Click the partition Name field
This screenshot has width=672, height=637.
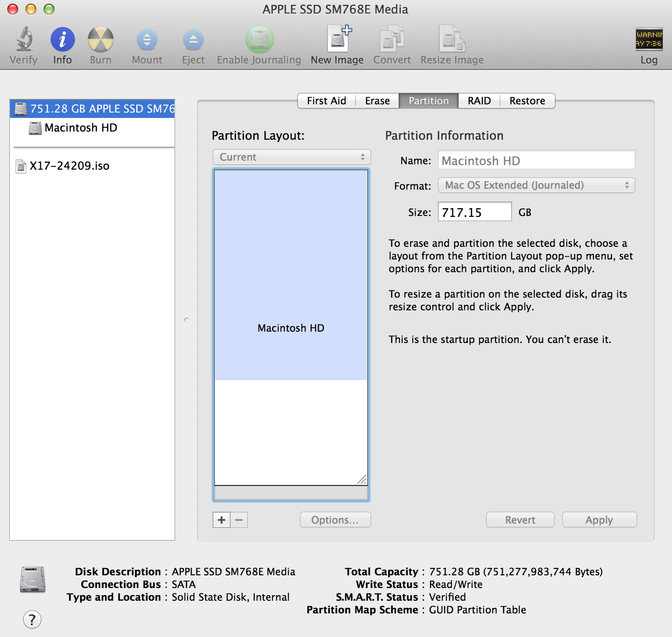pyautogui.click(x=536, y=160)
